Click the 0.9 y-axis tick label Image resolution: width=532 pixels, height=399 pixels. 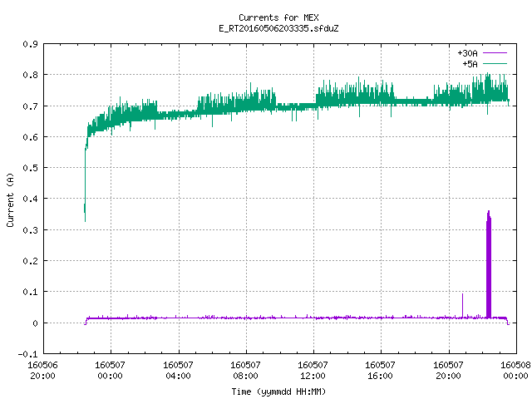(30, 44)
